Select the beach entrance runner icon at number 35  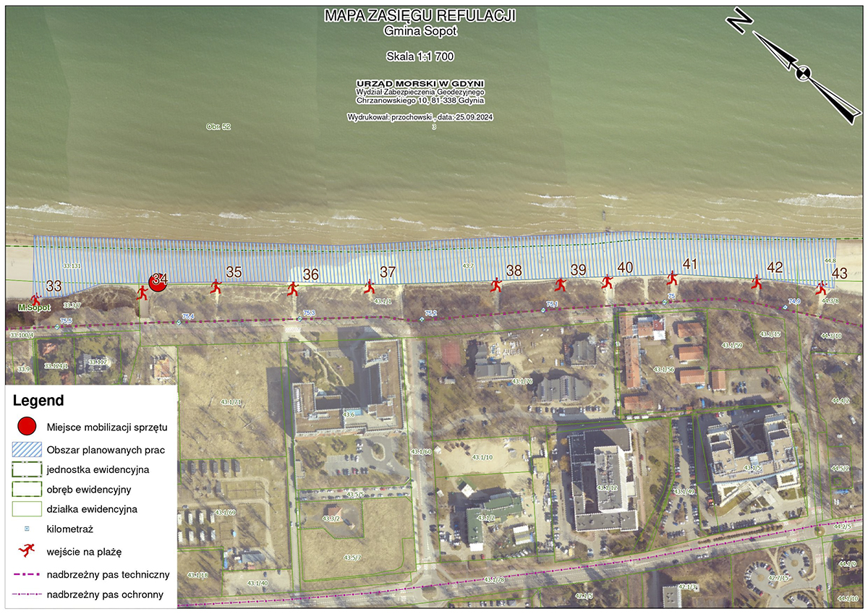[216, 287]
